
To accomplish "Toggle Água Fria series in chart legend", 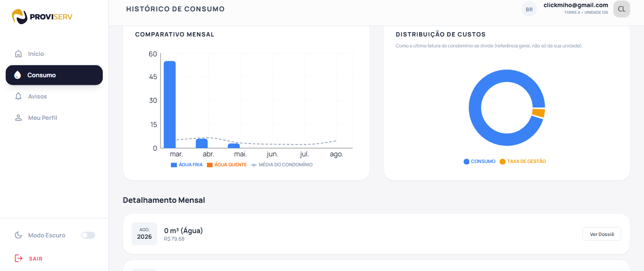I will pyautogui.click(x=187, y=165).
